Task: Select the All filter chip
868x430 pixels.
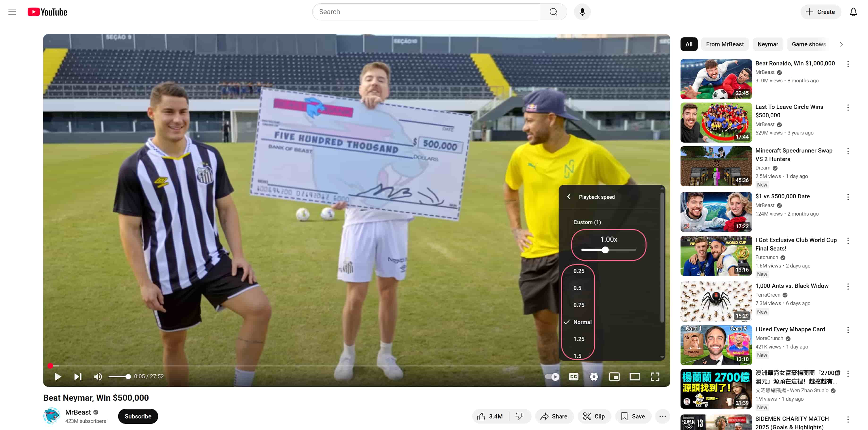Action: [689, 44]
